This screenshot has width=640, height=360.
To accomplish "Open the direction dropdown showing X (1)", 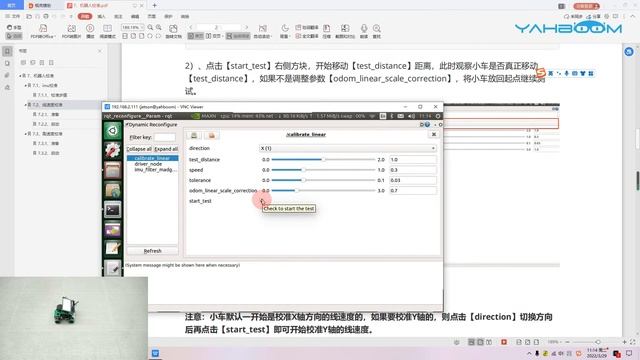I will point(348,148).
